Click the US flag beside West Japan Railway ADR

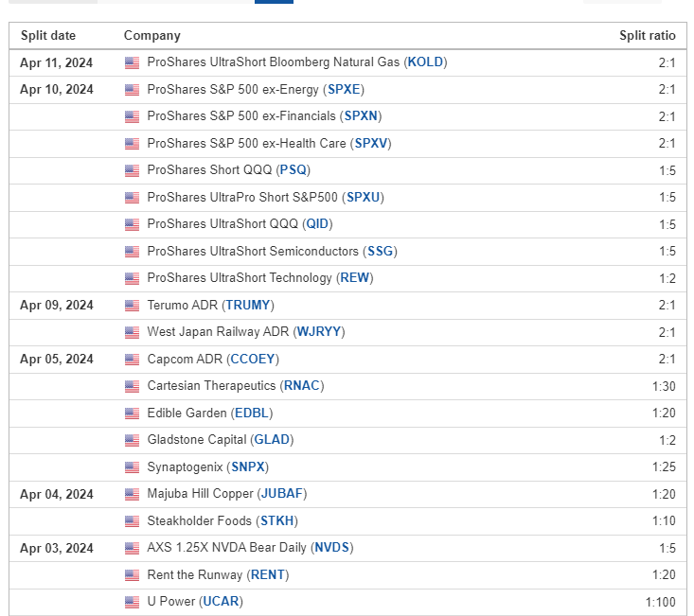pos(132,332)
